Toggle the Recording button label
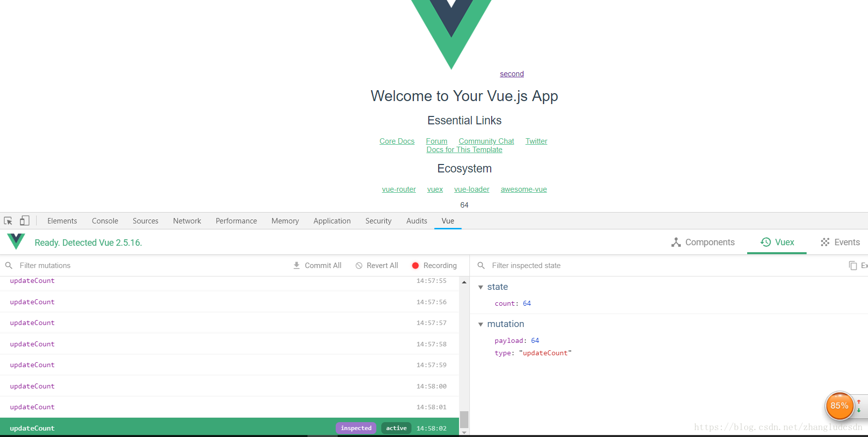The height and width of the screenshot is (437, 868). pos(440,266)
